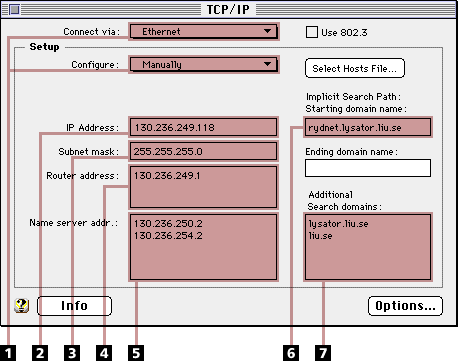The width and height of the screenshot is (458, 361).
Task: Click the TCP/IP title bar text
Action: pyautogui.click(x=228, y=9)
